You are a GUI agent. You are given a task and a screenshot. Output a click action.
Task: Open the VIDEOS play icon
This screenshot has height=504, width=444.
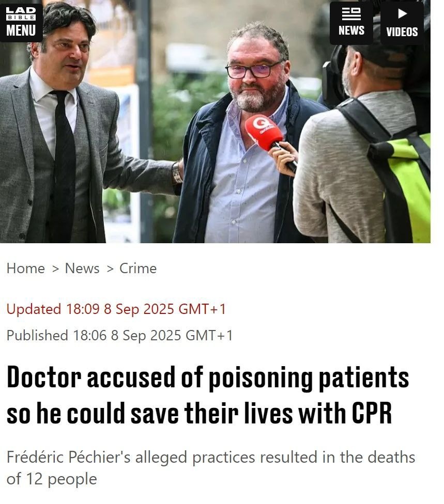click(402, 13)
